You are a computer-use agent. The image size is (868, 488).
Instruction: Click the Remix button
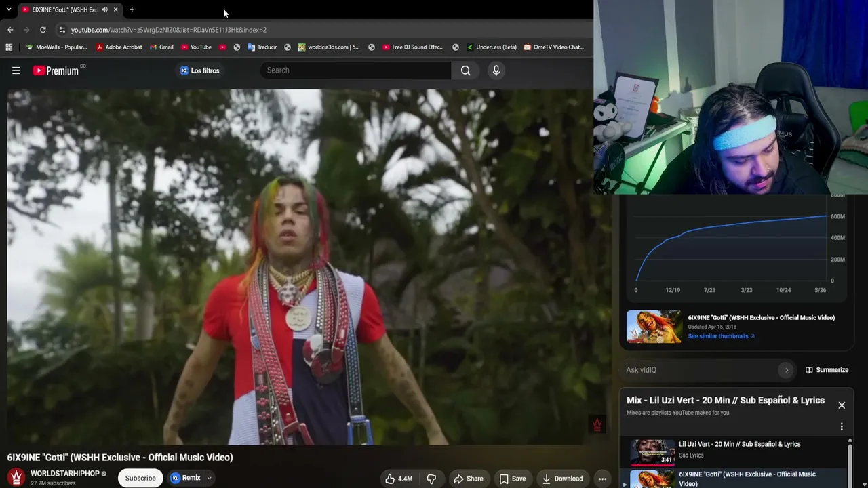click(x=186, y=478)
